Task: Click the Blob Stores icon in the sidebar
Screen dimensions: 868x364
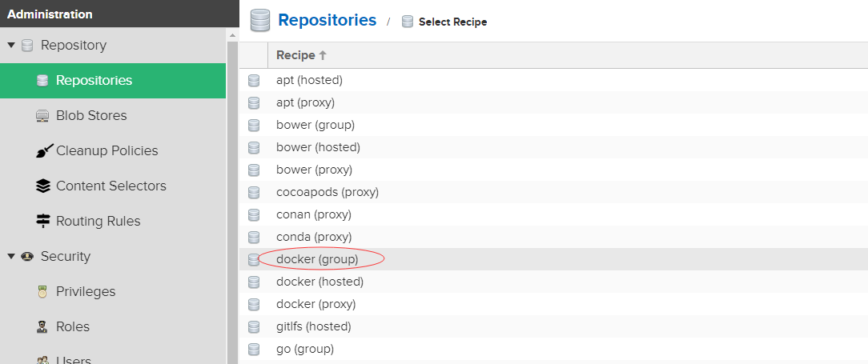Action: 43,116
